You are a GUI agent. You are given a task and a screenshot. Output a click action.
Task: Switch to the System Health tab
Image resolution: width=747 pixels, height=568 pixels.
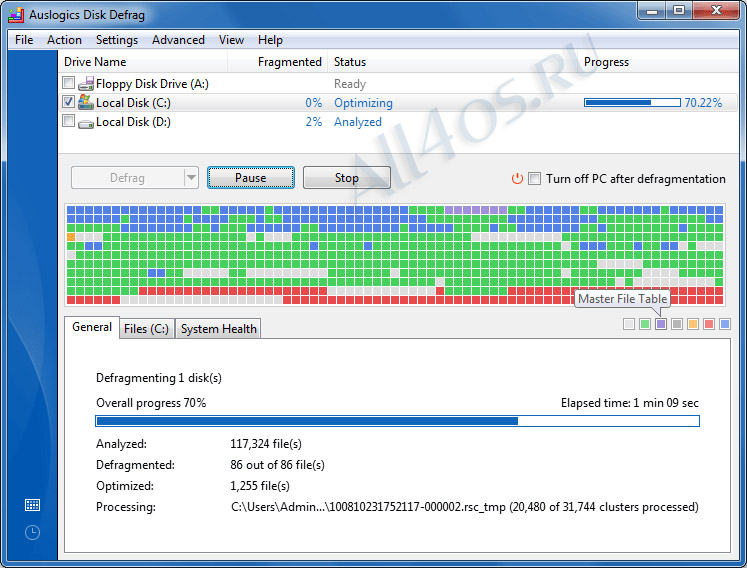tap(219, 329)
